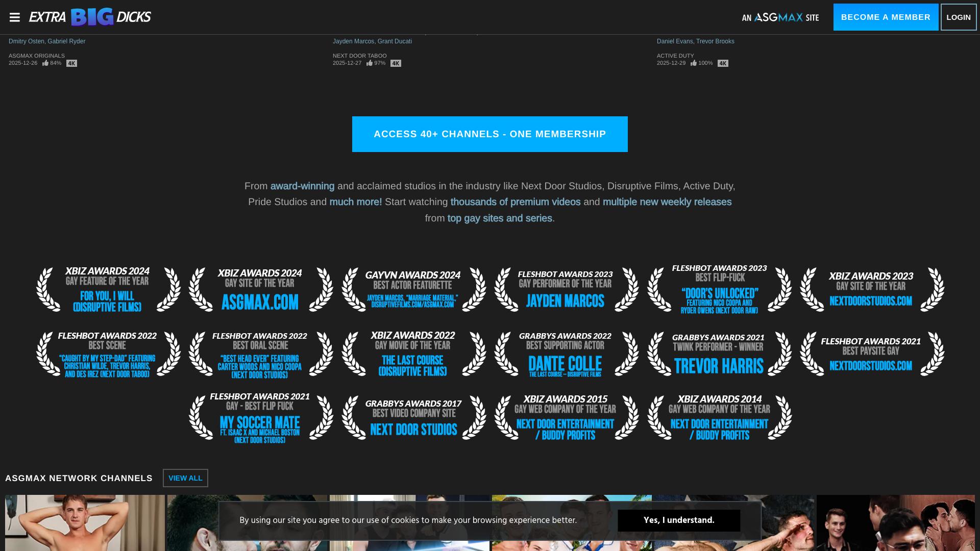Open the Active Duty channel link
Image resolution: width=980 pixels, height=551 pixels.
click(x=675, y=56)
